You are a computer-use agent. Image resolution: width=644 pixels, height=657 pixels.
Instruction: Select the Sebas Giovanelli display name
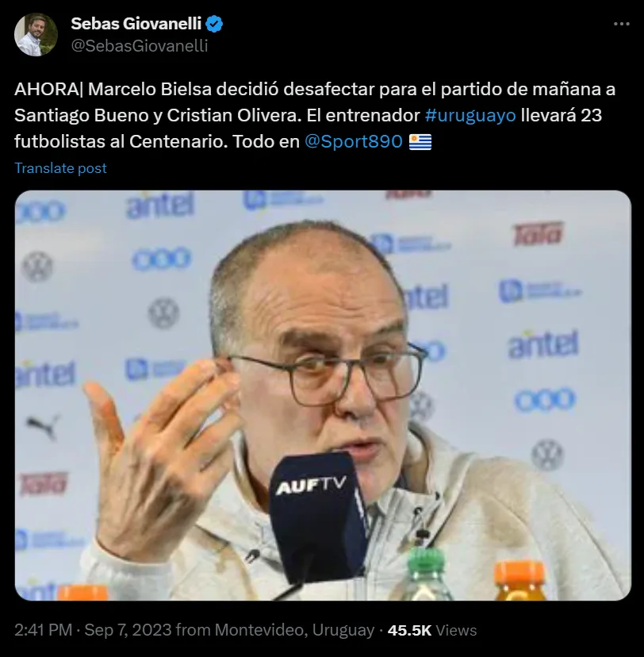pyautogui.click(x=136, y=24)
